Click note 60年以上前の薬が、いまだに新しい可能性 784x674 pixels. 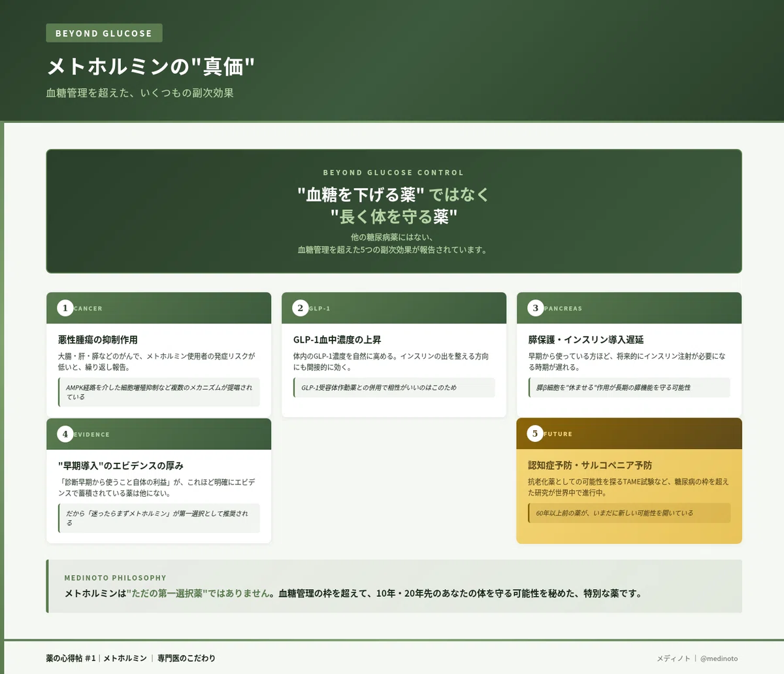(x=629, y=513)
